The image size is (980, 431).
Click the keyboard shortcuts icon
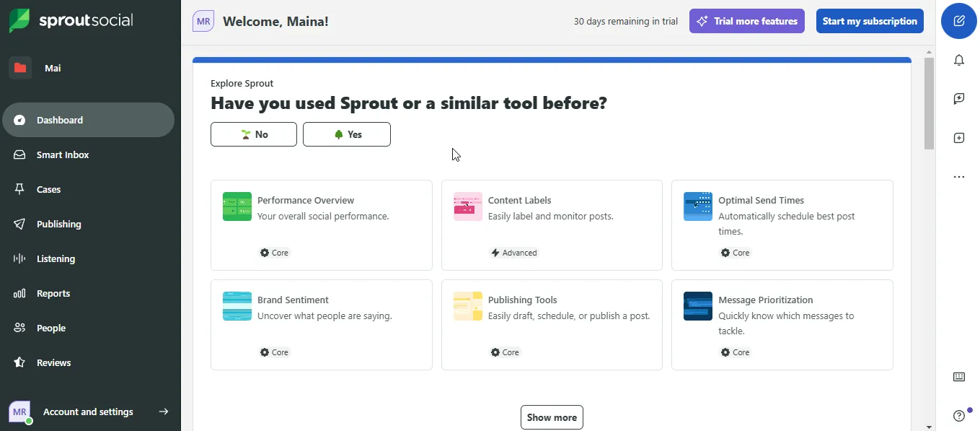[959, 377]
